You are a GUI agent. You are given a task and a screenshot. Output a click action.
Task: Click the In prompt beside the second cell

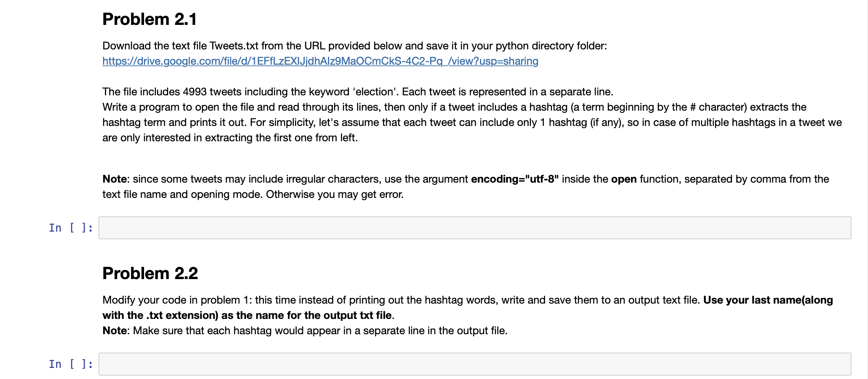pyautogui.click(x=70, y=364)
